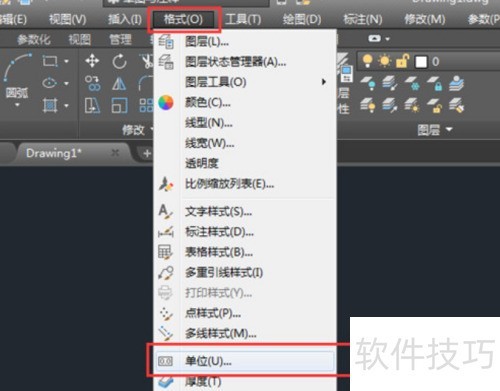Open the layer properties 图层特性 icon
Viewport: 500px width, 391px height.
(345, 67)
